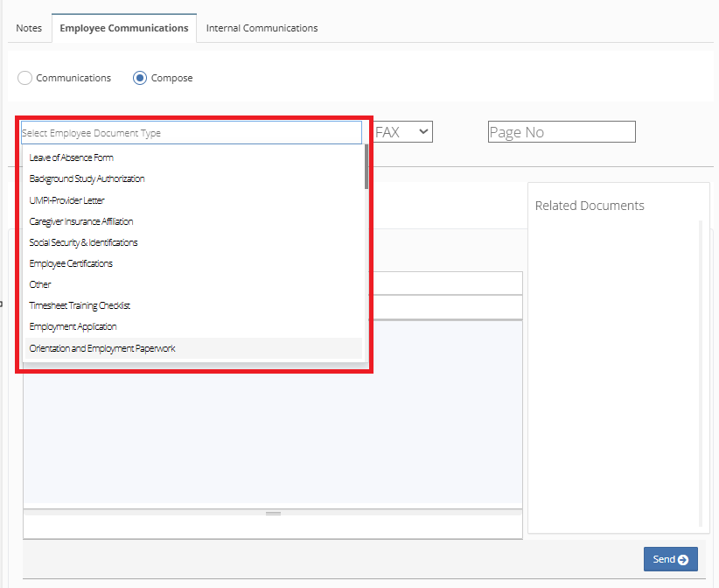Choose the Compose radio option
This screenshot has width=719, height=588.
point(140,78)
